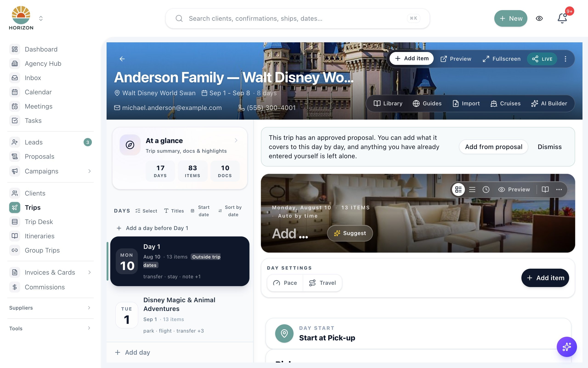Screen dimensions: 588x368
Task: Switch to timeline clock view icon
Action: [x=486, y=189]
